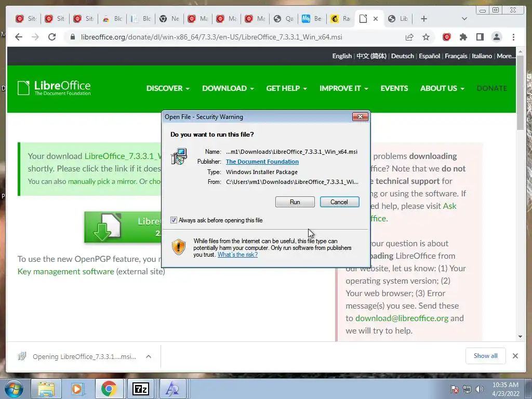This screenshot has width=532, height=399.
Task: Go back with the browser back arrow
Action: click(x=19, y=37)
